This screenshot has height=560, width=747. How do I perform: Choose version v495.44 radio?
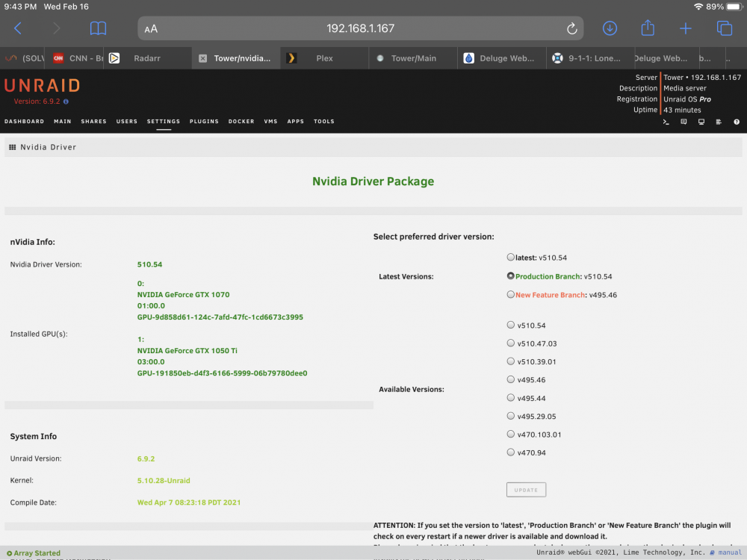511,398
